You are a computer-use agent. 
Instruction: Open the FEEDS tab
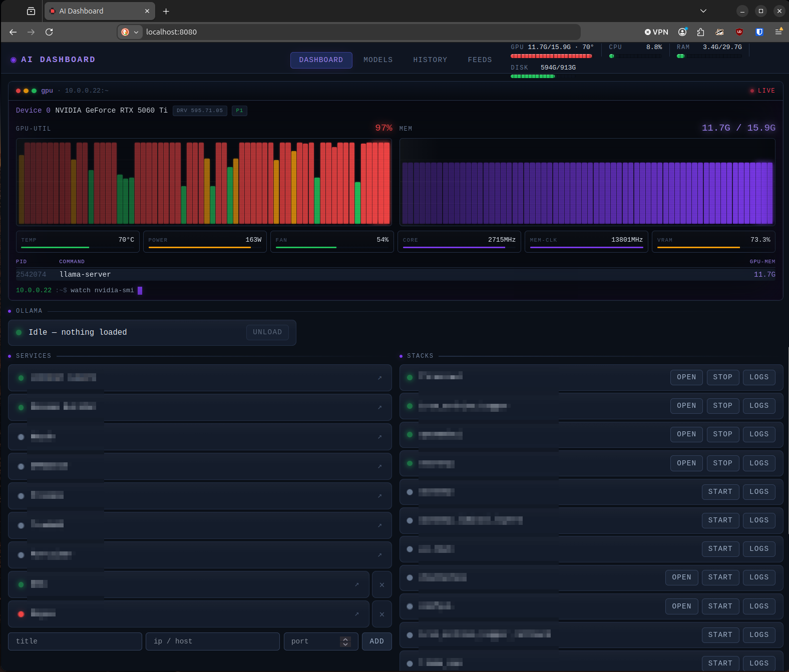[x=480, y=60]
